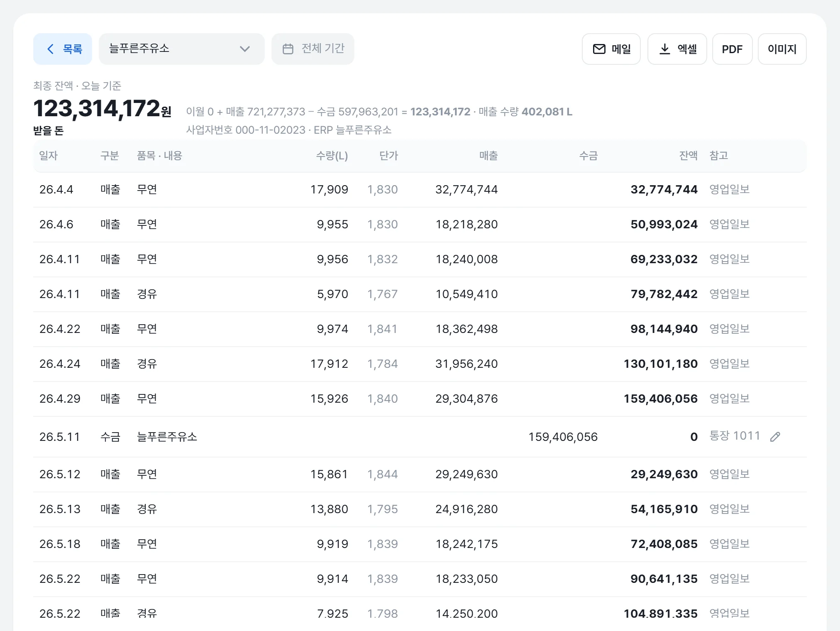Download ledger as 엑셀

[677, 49]
